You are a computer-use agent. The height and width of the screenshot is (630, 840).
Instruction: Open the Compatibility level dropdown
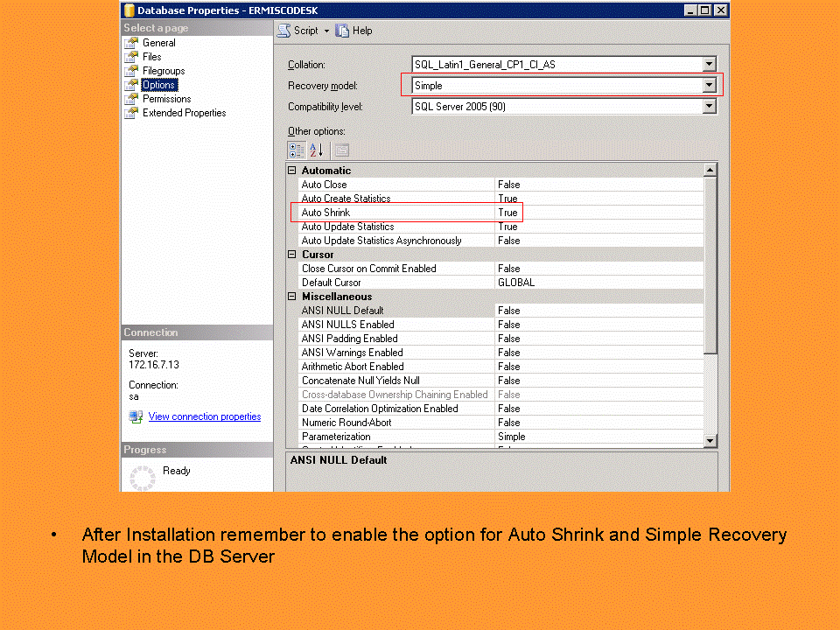(x=709, y=106)
